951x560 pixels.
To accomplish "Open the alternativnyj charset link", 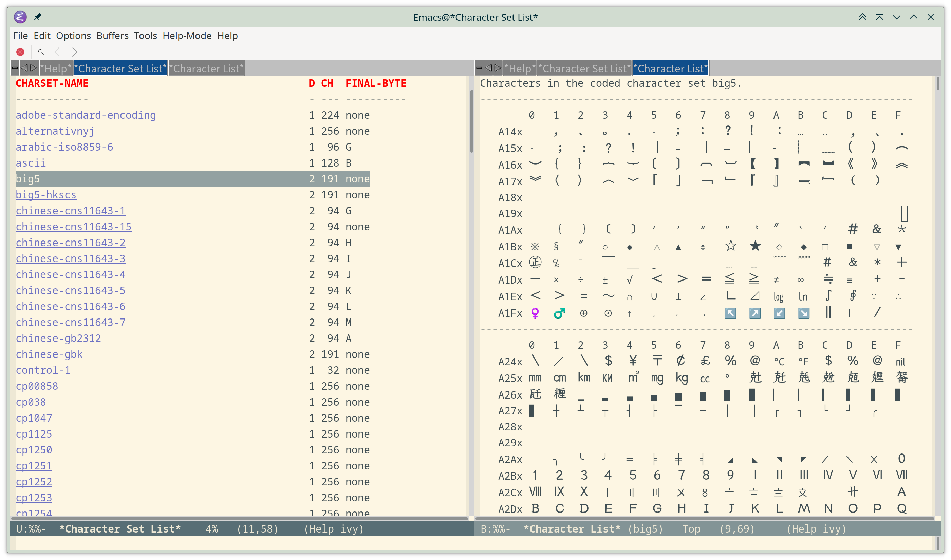I will (x=55, y=131).
